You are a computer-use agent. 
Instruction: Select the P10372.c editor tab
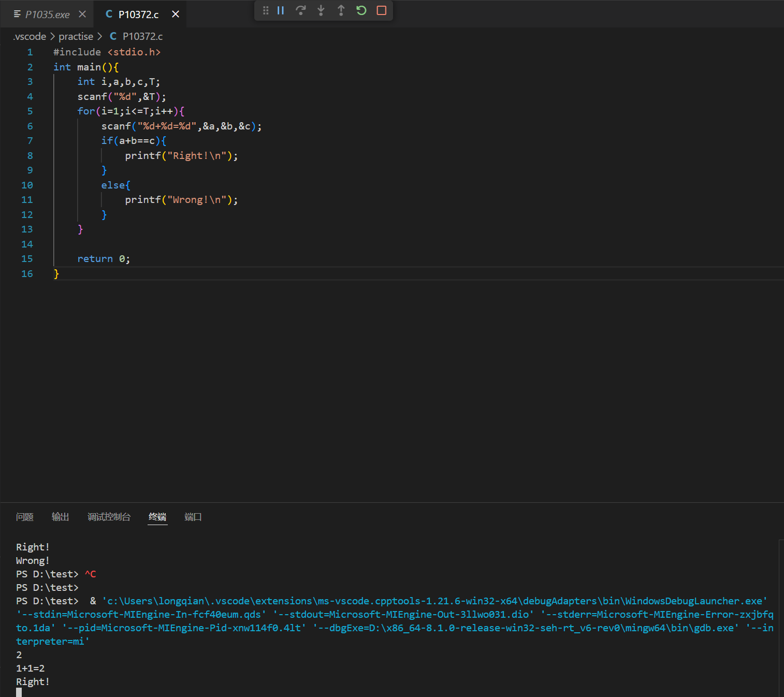138,14
